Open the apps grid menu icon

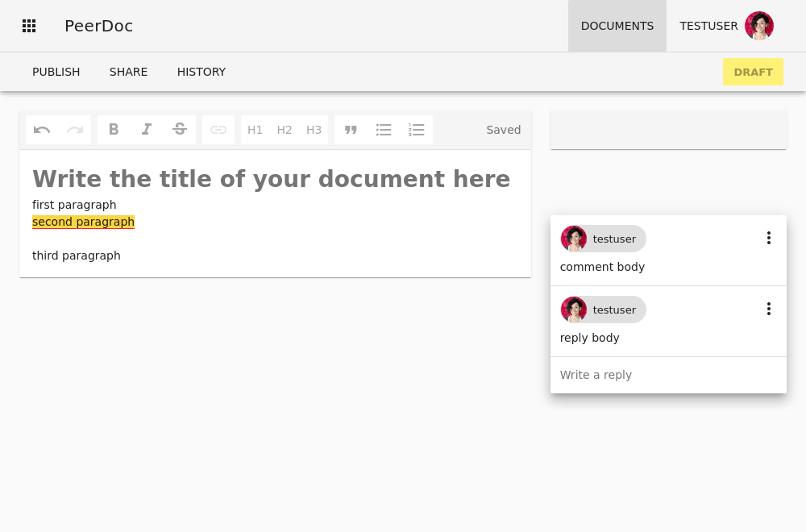(x=29, y=26)
